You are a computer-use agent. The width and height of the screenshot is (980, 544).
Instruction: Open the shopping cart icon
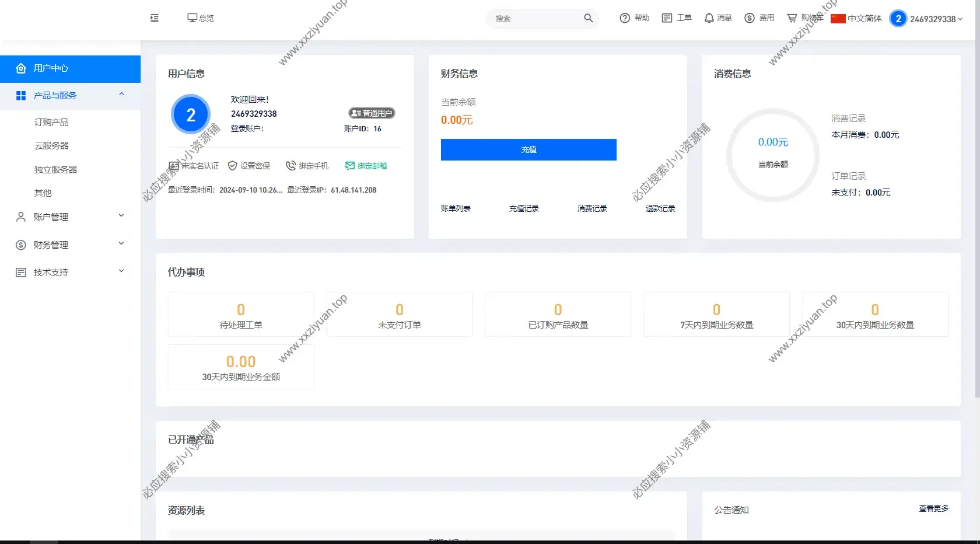coord(792,18)
